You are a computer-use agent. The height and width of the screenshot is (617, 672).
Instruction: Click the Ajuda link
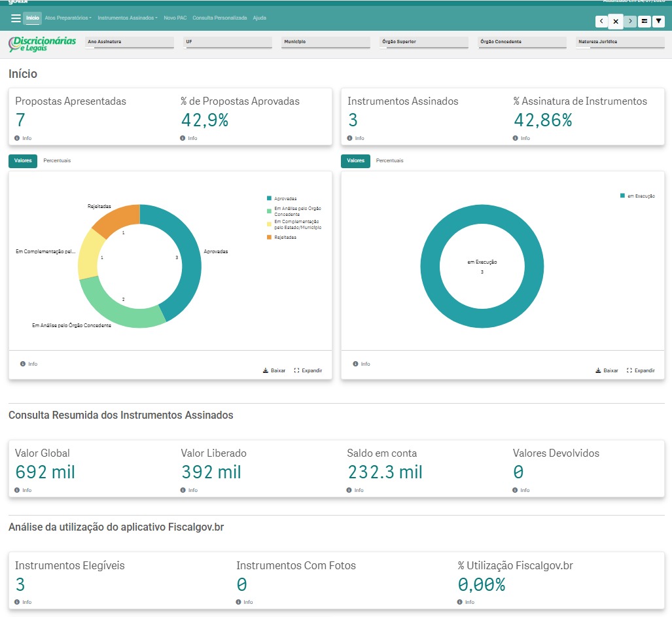tap(259, 18)
